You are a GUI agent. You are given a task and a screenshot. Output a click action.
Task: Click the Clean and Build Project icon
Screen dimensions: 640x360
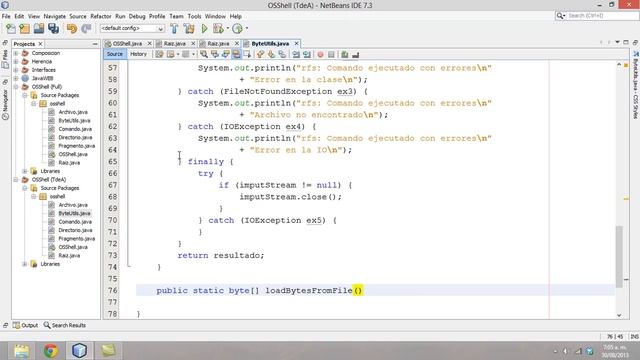pos(189,29)
